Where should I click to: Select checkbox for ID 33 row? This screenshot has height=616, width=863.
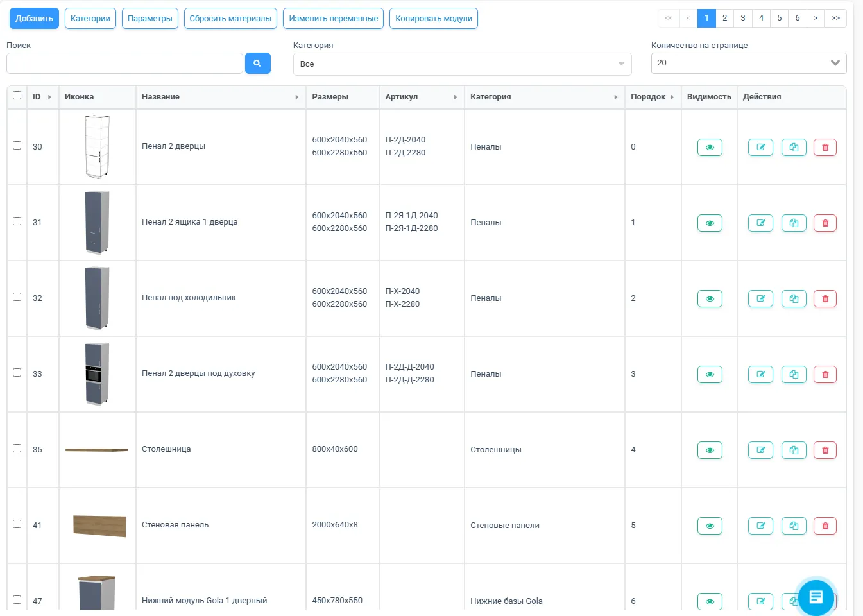(17, 373)
